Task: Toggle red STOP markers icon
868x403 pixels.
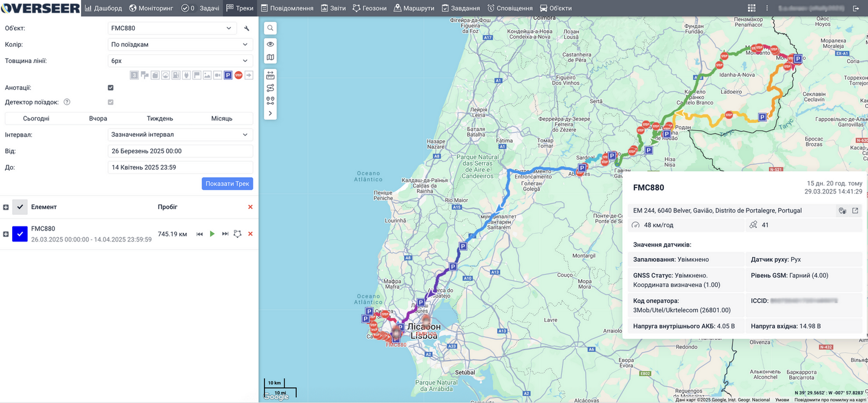Action: [x=238, y=75]
